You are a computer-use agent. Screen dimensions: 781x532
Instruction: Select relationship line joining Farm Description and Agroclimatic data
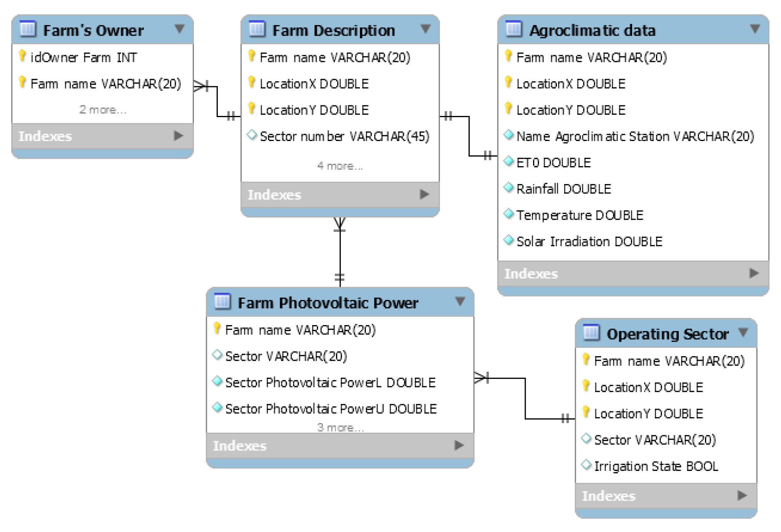469,136
